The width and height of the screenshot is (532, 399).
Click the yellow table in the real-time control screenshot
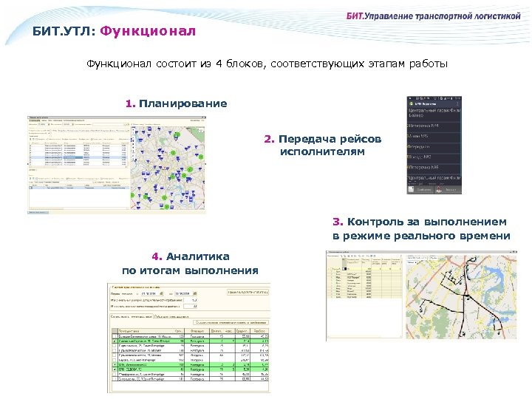pyautogui.click(x=364, y=279)
